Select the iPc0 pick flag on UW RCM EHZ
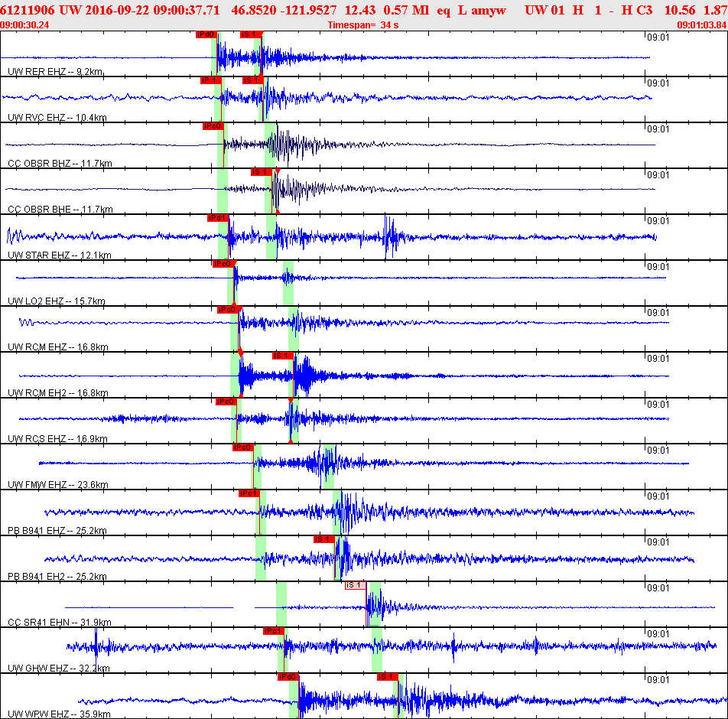The width and height of the screenshot is (728, 719). click(228, 310)
